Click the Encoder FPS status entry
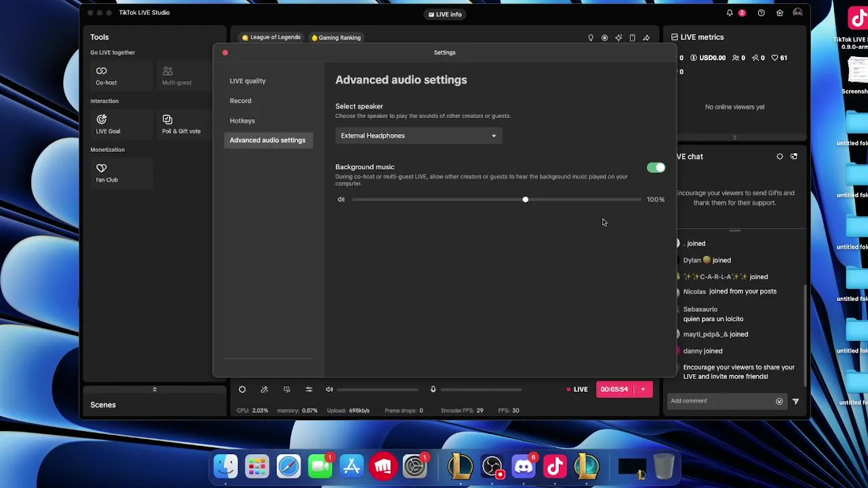868x488 pixels. tap(462, 411)
